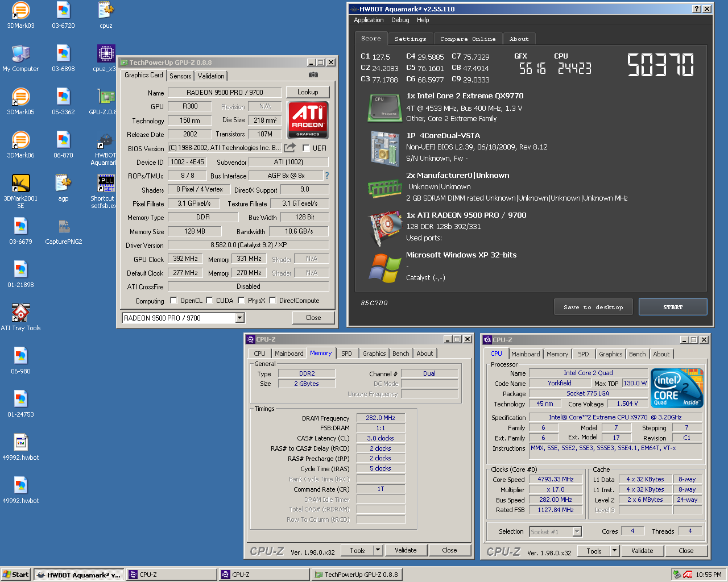Click the Bus Interface question mark icon
This screenshot has height=582, width=728.
point(327,176)
